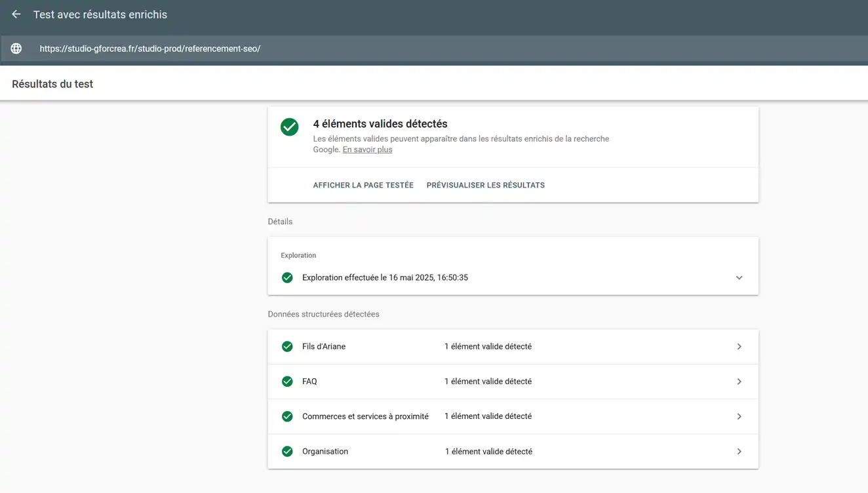Click the green check beside FAQ
Image resolution: width=868 pixels, height=493 pixels.
tap(287, 382)
